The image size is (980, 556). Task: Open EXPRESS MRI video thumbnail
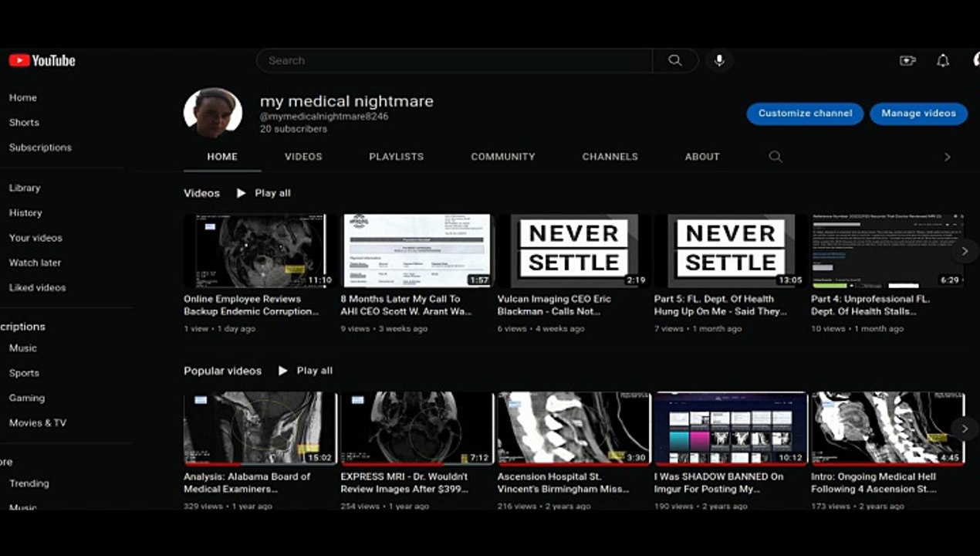[417, 429]
